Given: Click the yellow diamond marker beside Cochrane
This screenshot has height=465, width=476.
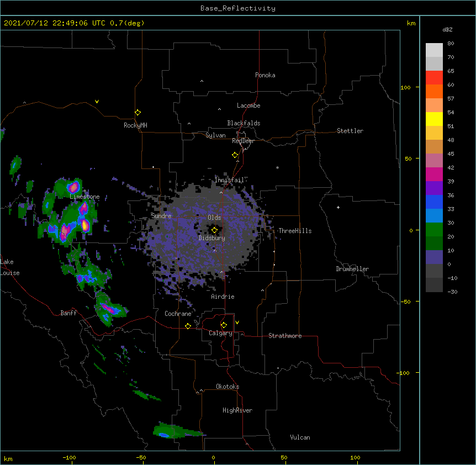Looking at the screenshot, I should pyautogui.click(x=188, y=326).
